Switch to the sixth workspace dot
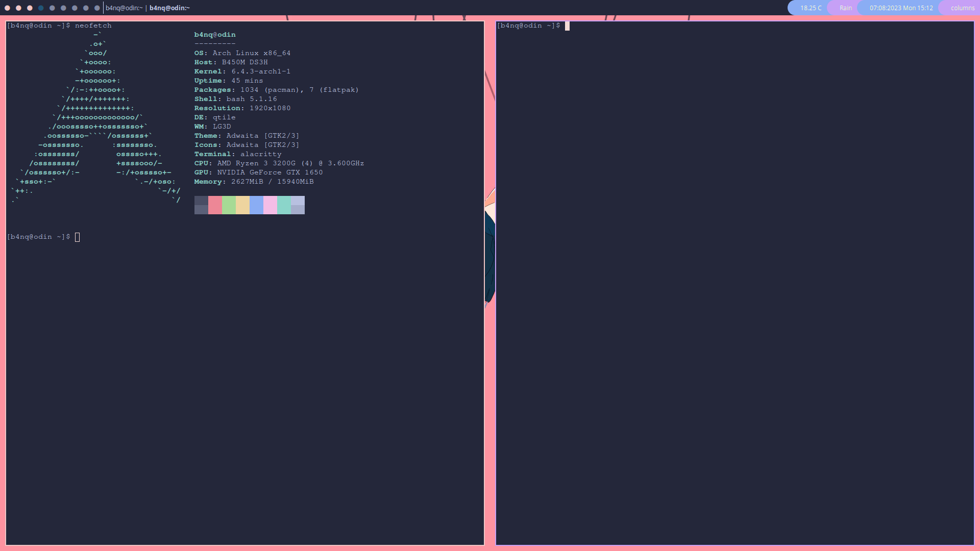The width and height of the screenshot is (980, 551). pos(63,8)
